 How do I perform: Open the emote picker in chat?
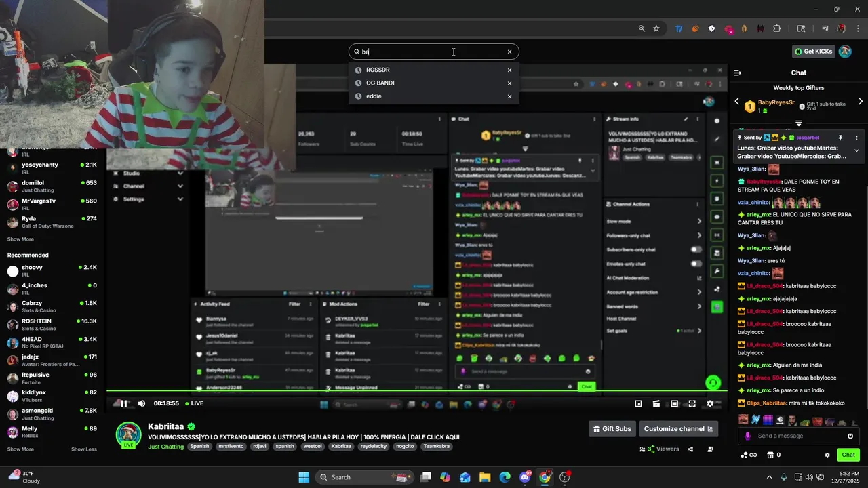[850, 436]
